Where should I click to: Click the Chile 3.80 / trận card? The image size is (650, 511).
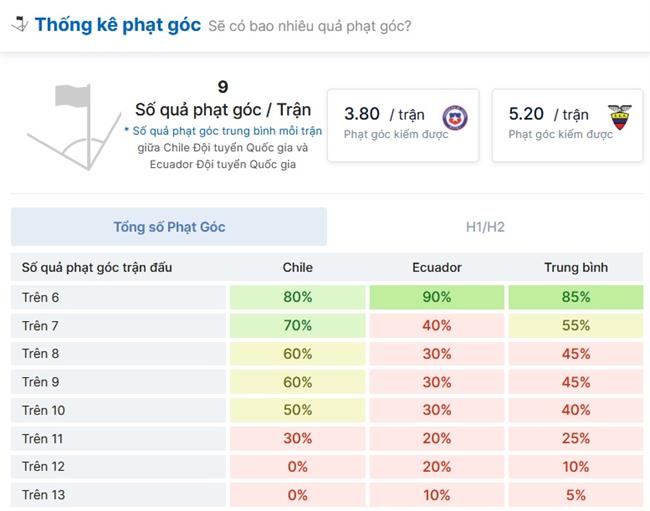click(403, 124)
